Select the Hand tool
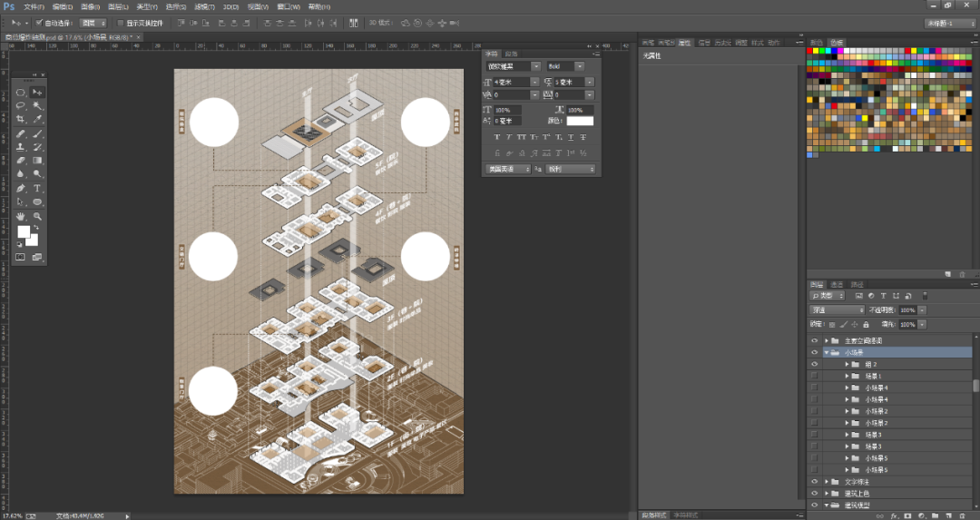This screenshot has height=520, width=980. pos(21,216)
